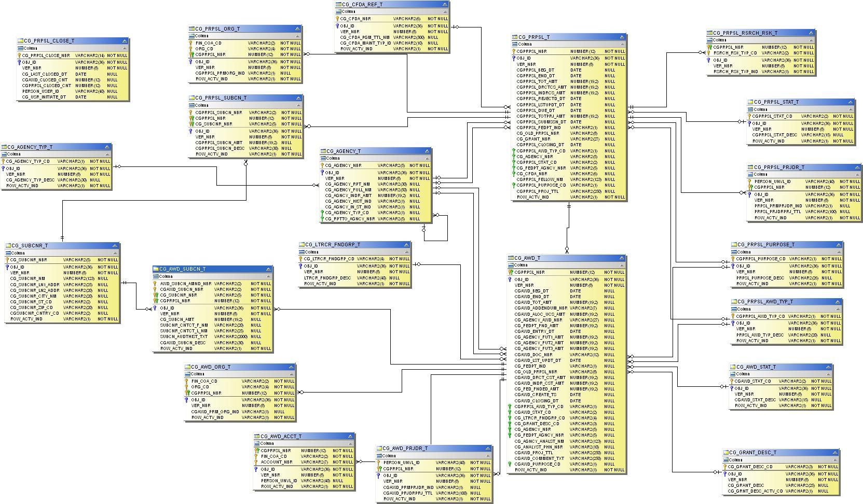Select the CGAWD_STAT_DESC column in CG_AWD_STAT_T

click(x=781, y=400)
